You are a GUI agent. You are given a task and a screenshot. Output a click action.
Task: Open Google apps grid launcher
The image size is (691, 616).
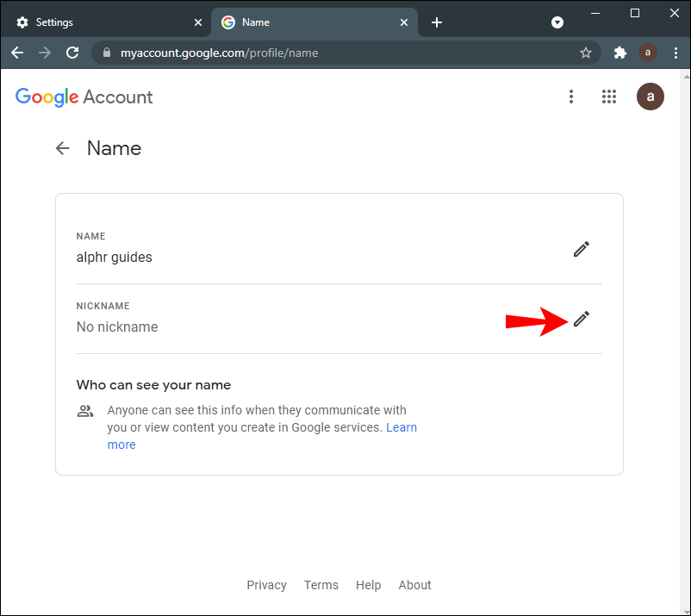609,96
